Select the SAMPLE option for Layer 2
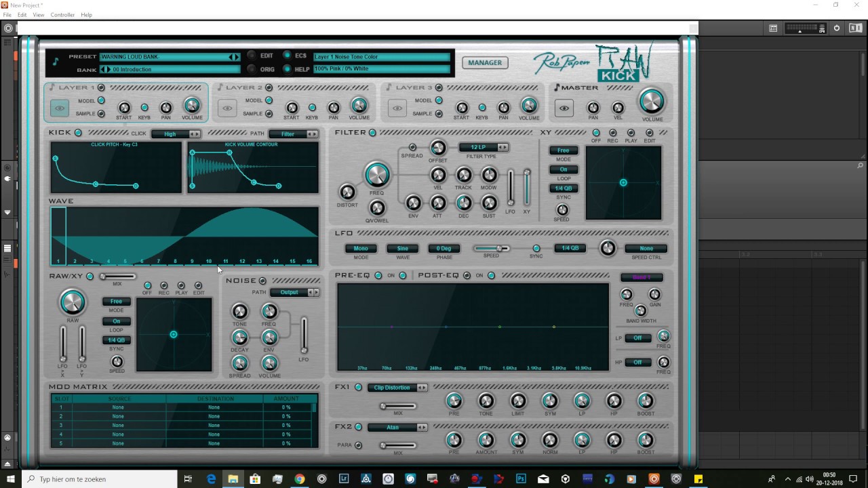 pyautogui.click(x=269, y=114)
